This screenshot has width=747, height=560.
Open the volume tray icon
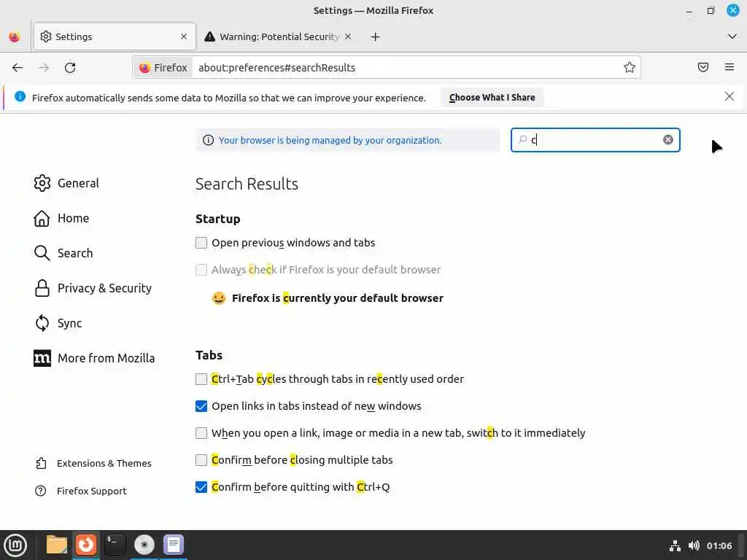[x=694, y=545]
